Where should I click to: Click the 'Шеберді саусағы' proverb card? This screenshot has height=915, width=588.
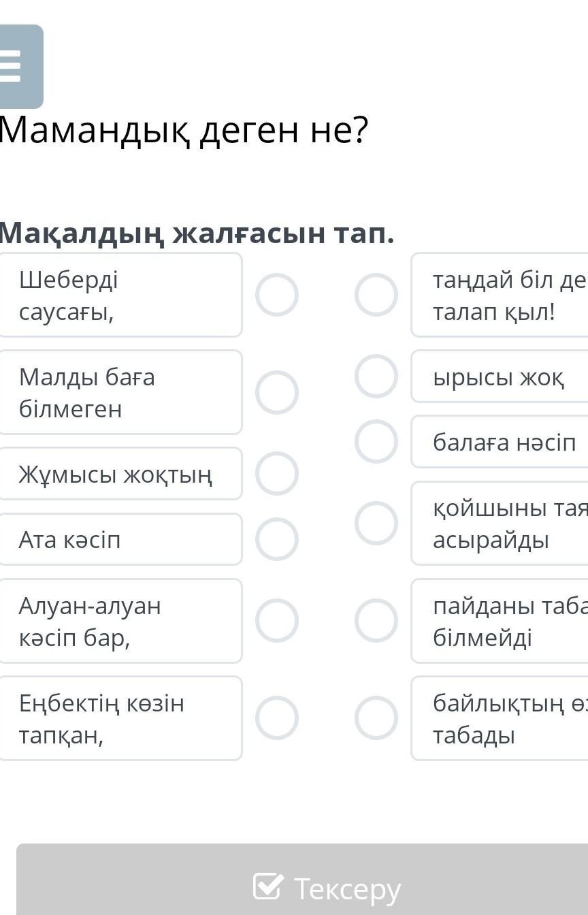[119, 295]
